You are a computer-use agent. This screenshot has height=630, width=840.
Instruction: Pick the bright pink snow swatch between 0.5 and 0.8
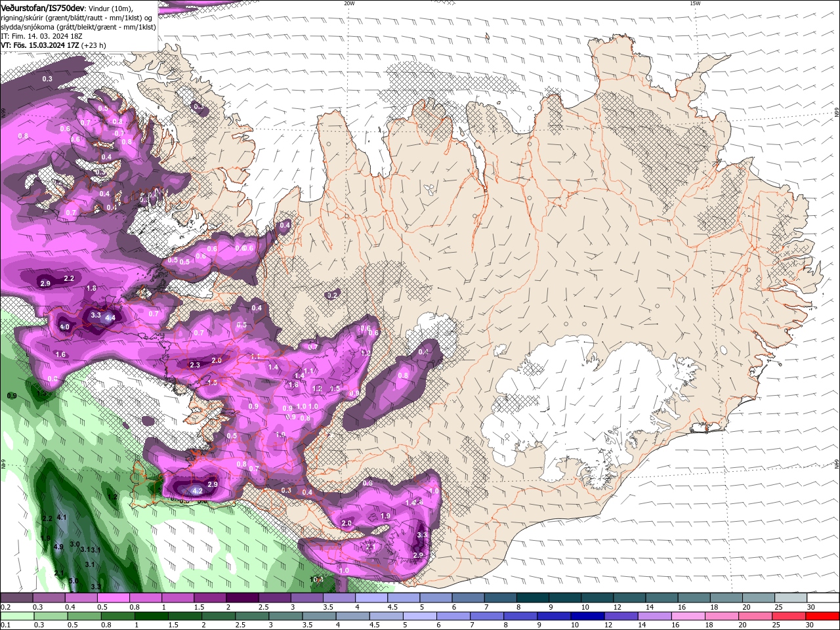pos(113,598)
